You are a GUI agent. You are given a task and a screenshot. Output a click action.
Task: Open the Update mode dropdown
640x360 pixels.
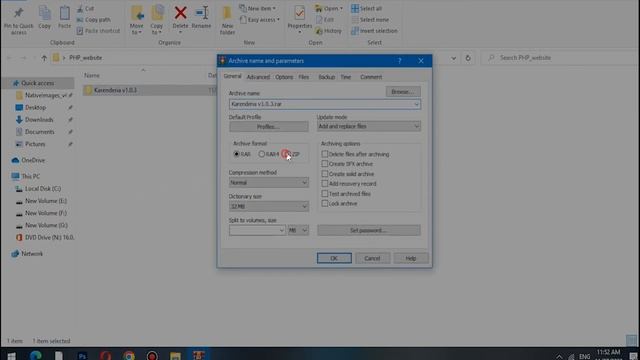[369, 127]
